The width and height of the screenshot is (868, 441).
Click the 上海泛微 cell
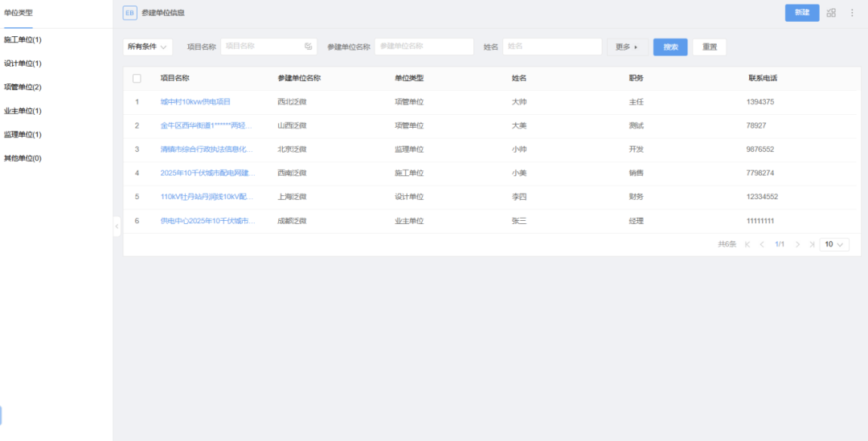[x=292, y=197]
